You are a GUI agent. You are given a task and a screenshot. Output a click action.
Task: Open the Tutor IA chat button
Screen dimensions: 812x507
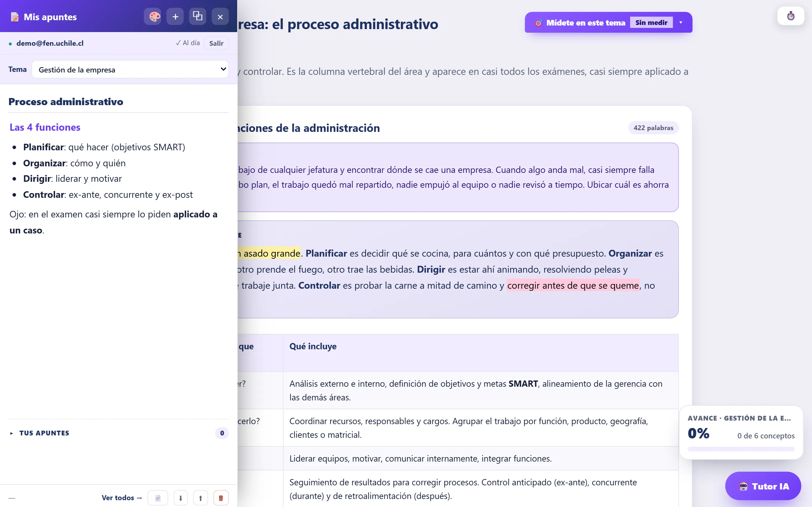pos(763,486)
